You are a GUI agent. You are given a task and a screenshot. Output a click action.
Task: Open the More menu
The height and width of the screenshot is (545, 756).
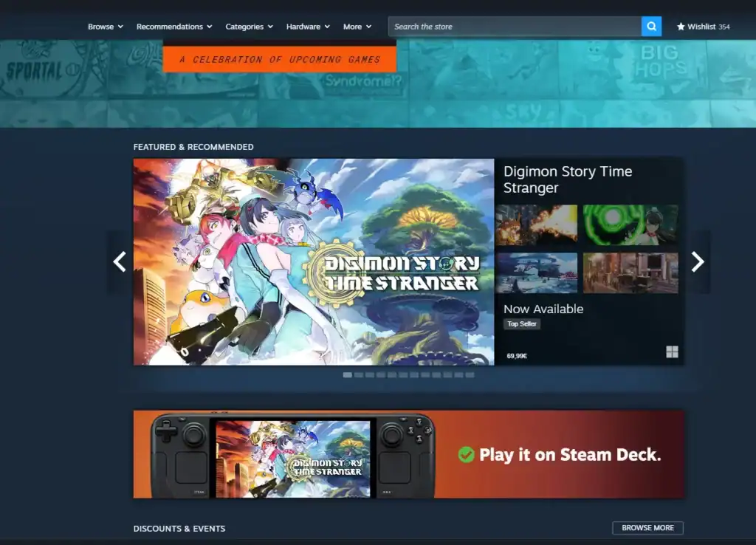coord(357,27)
